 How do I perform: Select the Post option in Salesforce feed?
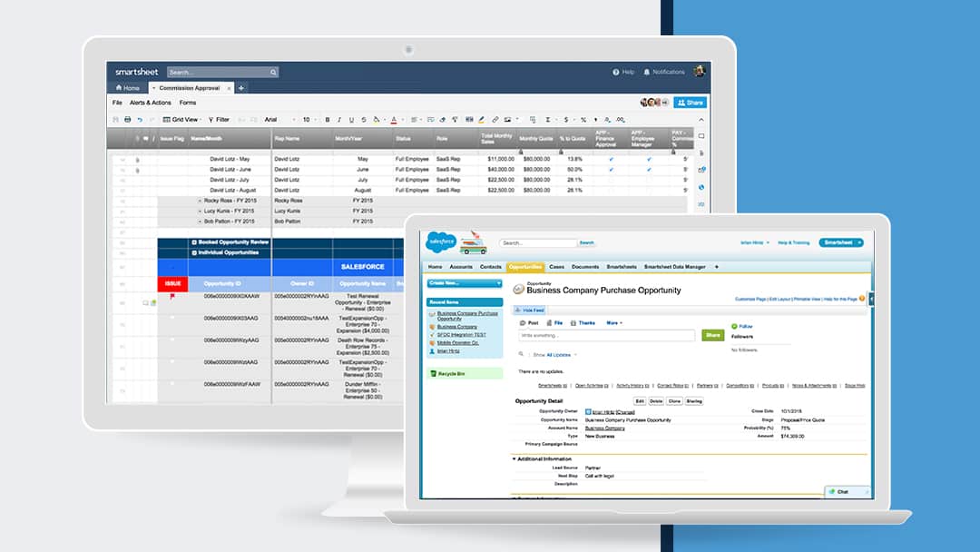click(x=529, y=323)
